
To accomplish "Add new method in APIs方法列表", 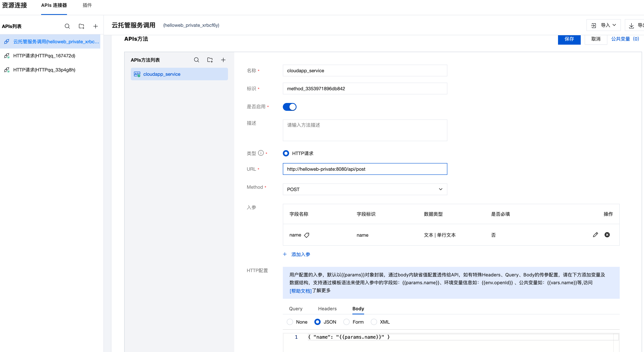I will [223, 60].
